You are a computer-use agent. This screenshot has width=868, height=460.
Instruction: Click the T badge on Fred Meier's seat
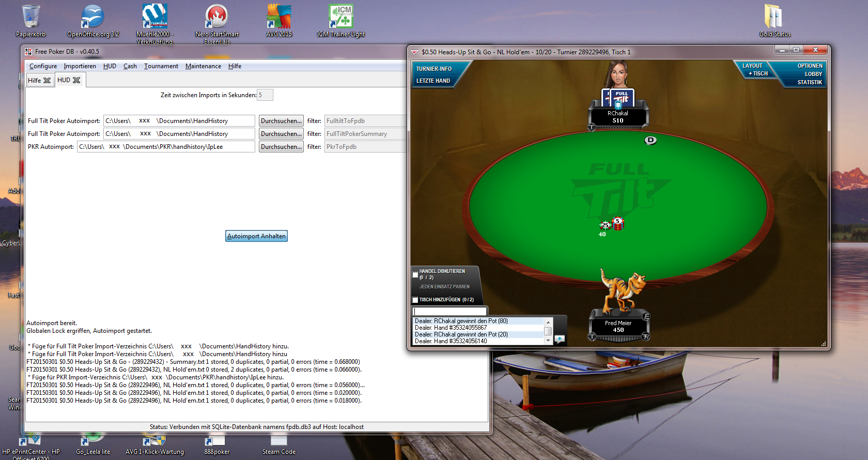(x=592, y=337)
